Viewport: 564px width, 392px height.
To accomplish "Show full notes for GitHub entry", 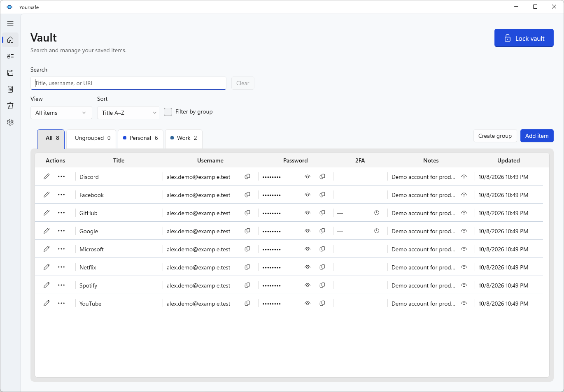I will pyautogui.click(x=464, y=213).
